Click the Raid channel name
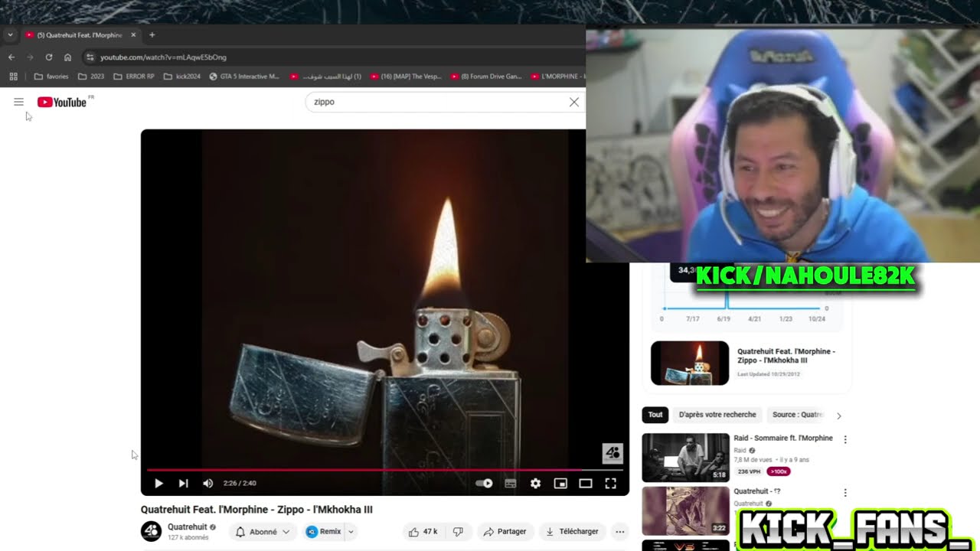 [x=740, y=451]
